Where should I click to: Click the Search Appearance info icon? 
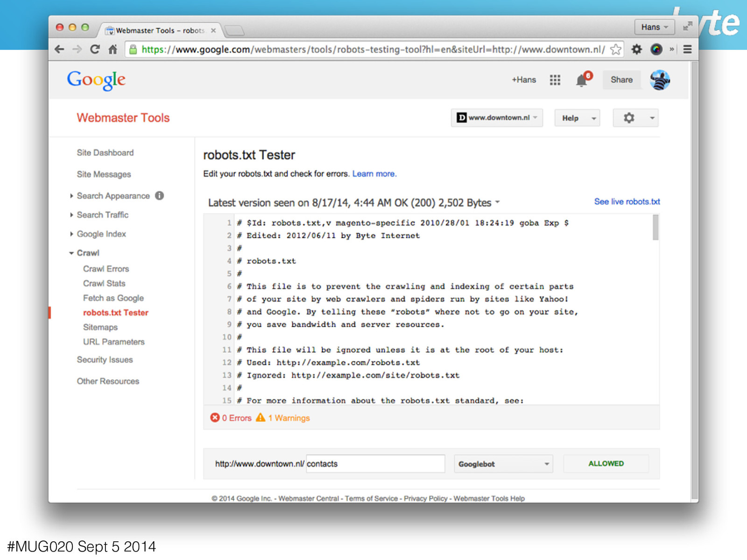coord(160,196)
